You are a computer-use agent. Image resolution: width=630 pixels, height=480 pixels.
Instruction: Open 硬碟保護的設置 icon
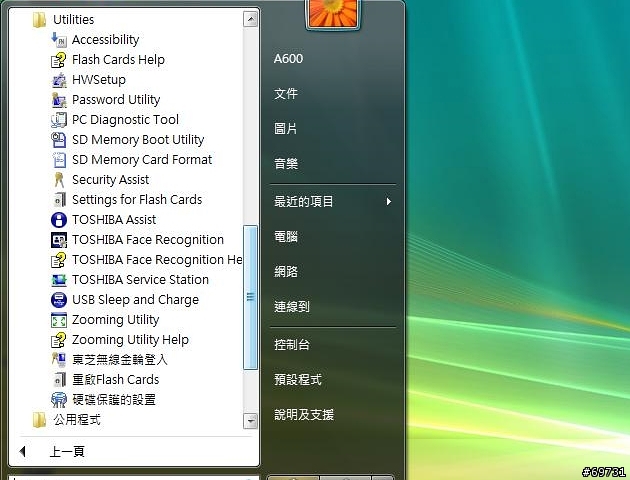pos(59,400)
